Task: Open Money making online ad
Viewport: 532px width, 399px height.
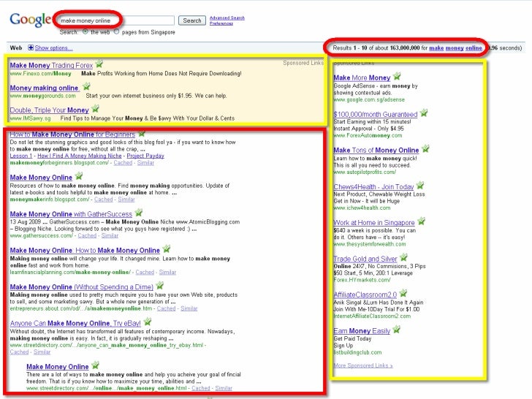Action: [45, 88]
